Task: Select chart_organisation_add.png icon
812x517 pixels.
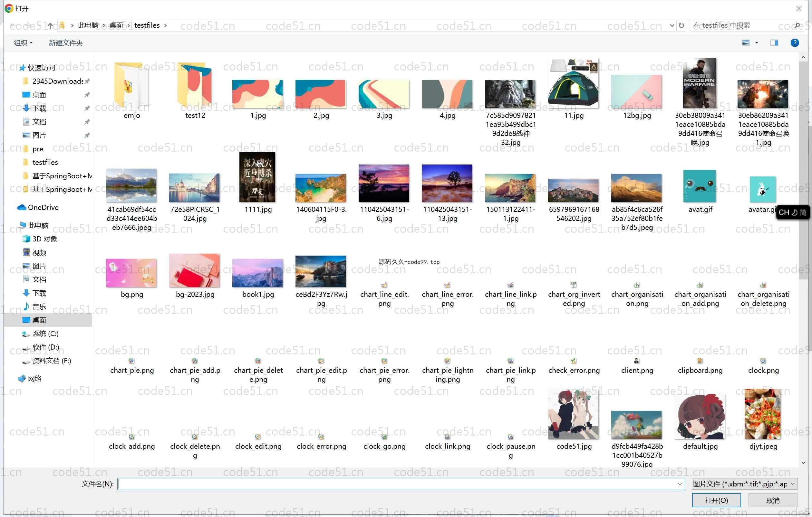Action: point(700,285)
